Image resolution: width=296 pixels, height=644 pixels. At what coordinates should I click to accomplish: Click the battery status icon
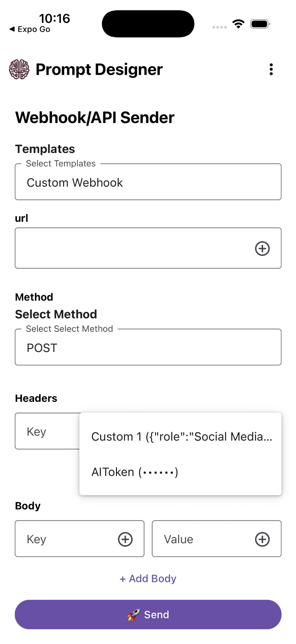pos(260,24)
